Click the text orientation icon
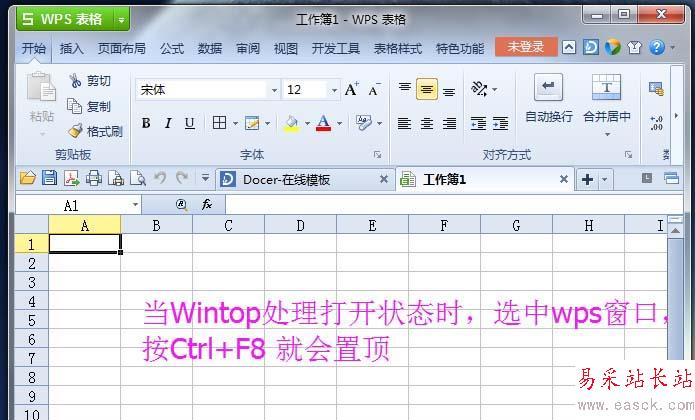The width and height of the screenshot is (695, 420). [480, 89]
